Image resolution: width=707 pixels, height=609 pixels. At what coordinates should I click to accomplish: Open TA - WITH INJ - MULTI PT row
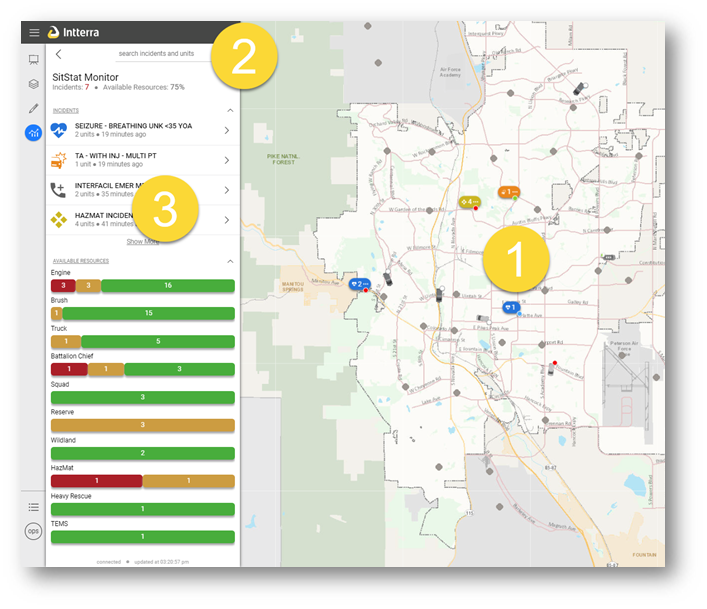coord(143,160)
